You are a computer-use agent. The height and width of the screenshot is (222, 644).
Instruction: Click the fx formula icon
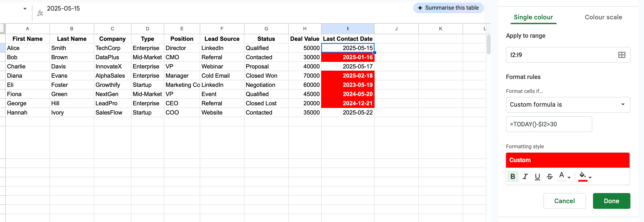(x=40, y=13)
